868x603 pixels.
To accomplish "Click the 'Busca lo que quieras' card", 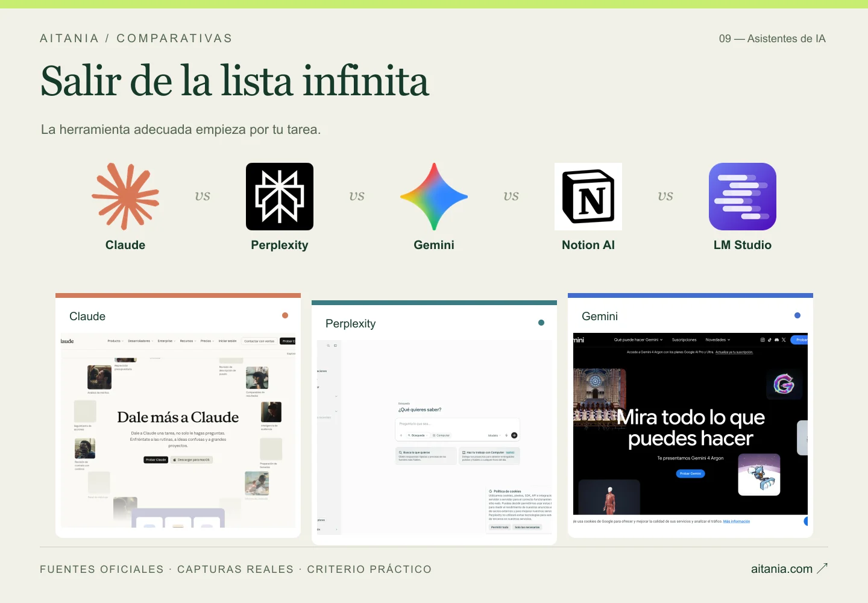I will tap(426, 456).
